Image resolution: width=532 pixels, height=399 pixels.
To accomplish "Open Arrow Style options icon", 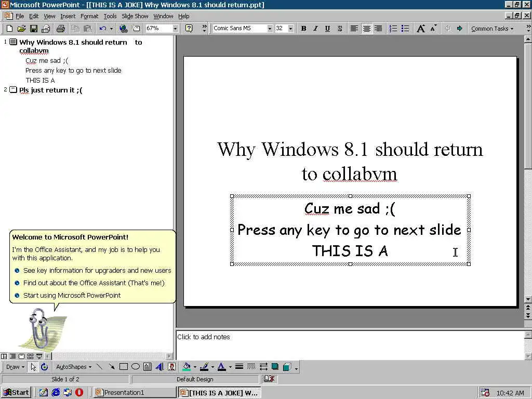I will [263, 367].
